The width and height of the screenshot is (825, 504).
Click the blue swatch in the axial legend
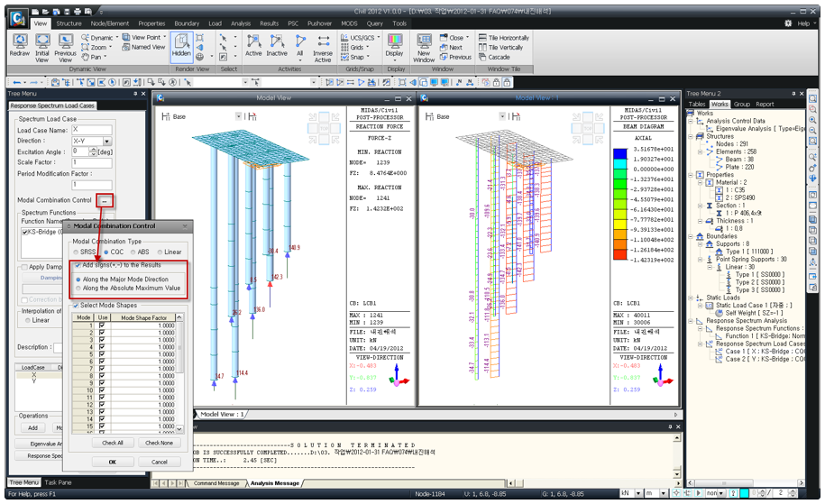pos(620,153)
